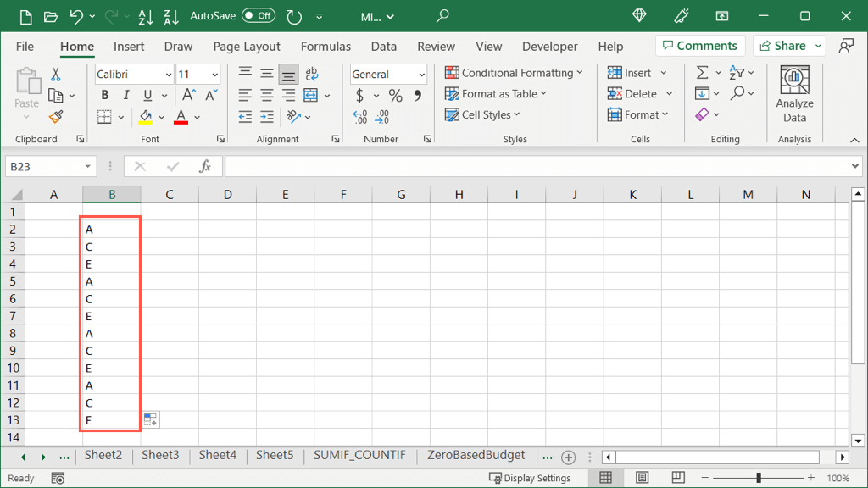Click the Comments button
The height and width of the screenshot is (488, 868).
click(699, 46)
